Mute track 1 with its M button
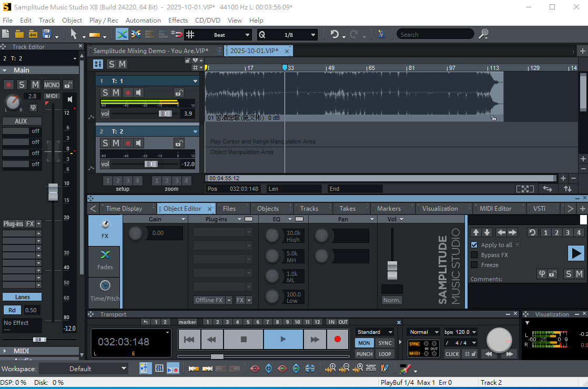The image size is (588, 389). [x=116, y=93]
